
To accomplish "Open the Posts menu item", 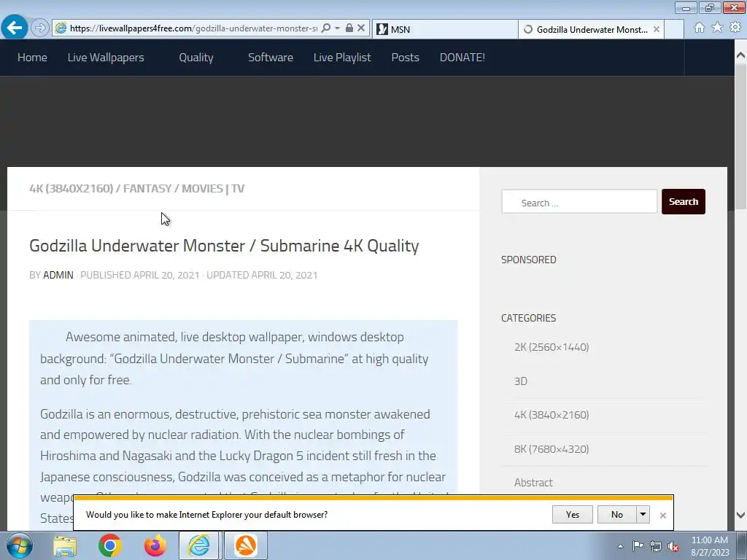I will pos(406,58).
